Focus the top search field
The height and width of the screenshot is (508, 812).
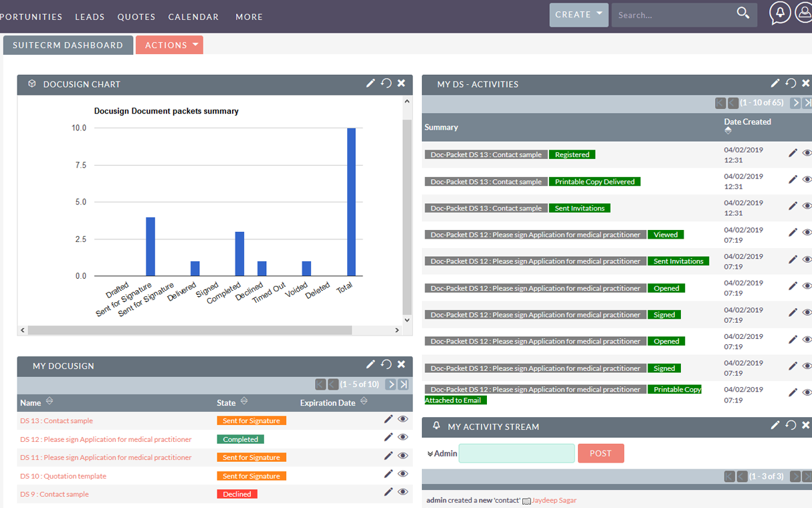pos(672,15)
